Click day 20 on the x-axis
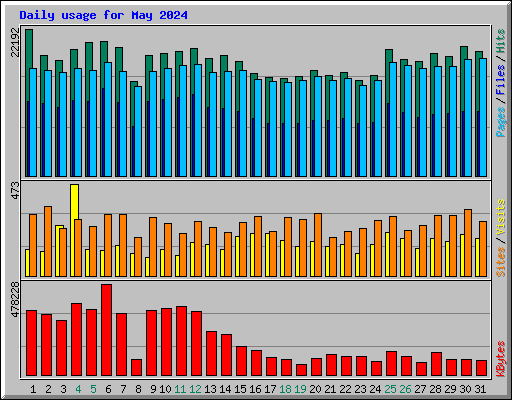512x400 pixels. point(315,389)
